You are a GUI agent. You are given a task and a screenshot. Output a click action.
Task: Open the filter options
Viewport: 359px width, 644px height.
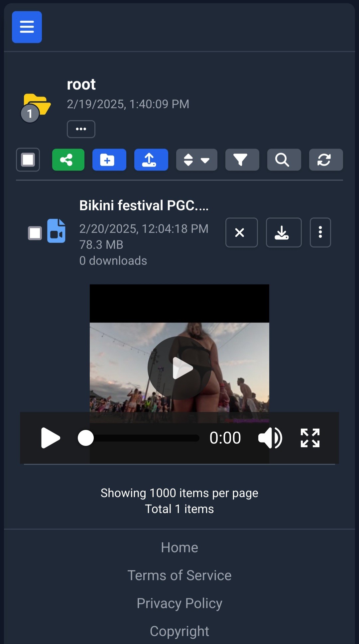(x=242, y=160)
